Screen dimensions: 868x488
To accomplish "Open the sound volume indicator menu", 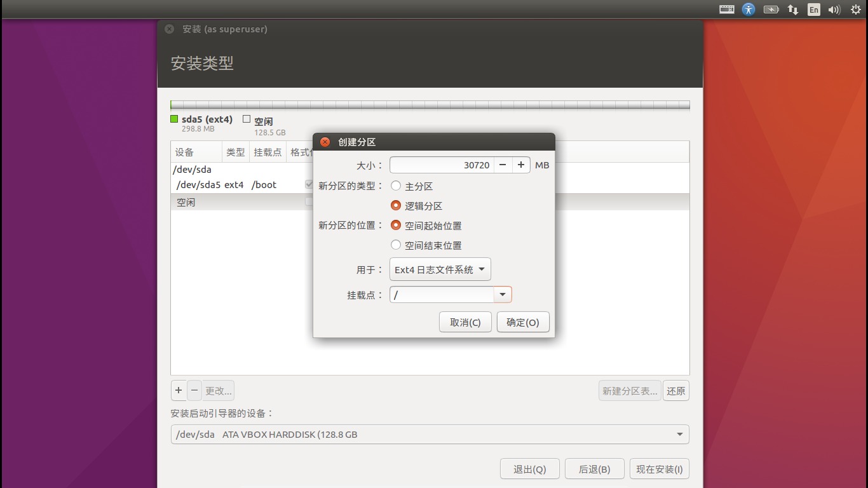I will [834, 10].
